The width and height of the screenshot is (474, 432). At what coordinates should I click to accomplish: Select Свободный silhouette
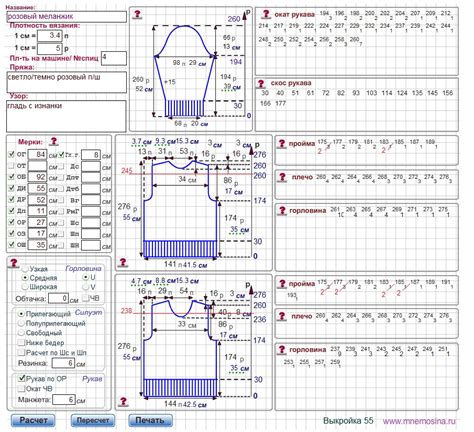(21, 332)
